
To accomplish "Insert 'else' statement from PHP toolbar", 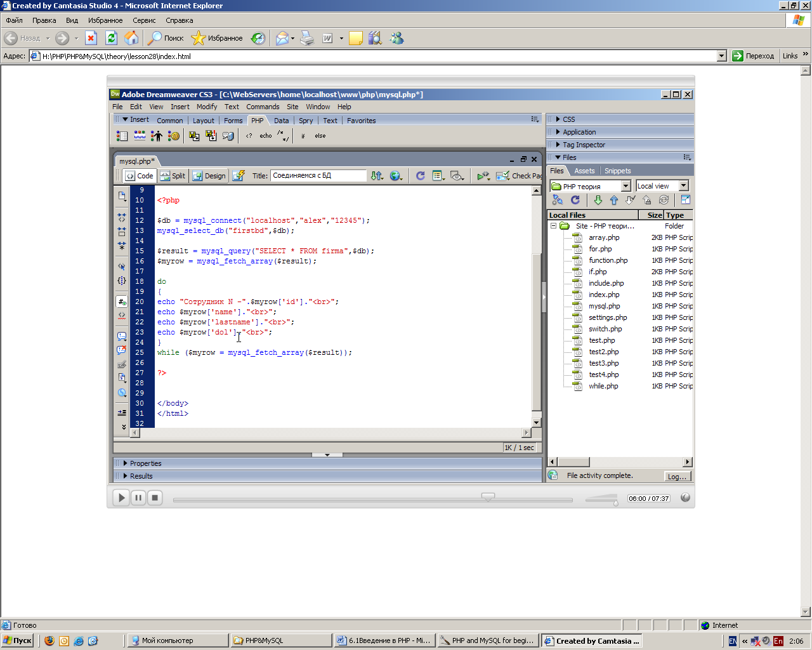I will [320, 136].
